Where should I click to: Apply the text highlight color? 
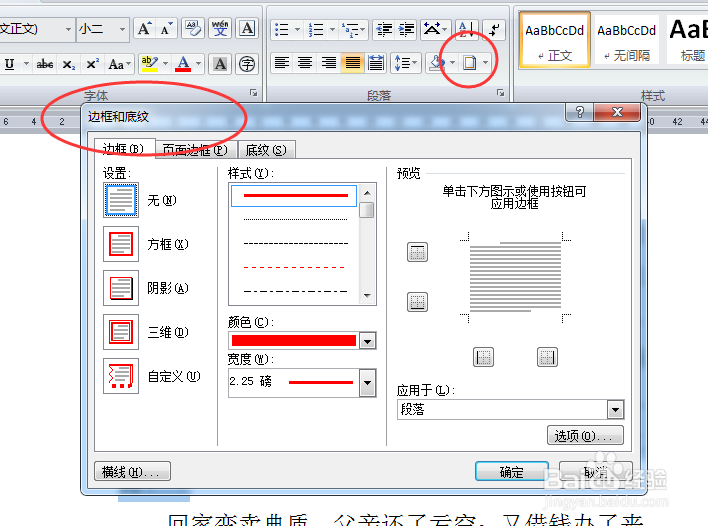(x=149, y=64)
